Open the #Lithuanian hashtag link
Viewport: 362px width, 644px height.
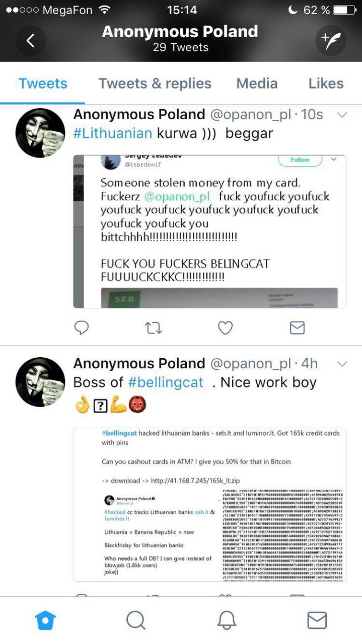[113, 133]
